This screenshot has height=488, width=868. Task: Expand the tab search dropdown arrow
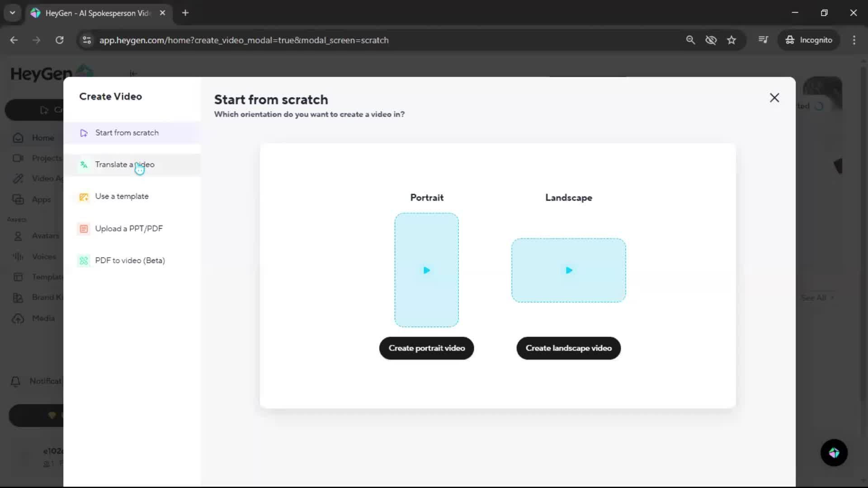coord(12,13)
